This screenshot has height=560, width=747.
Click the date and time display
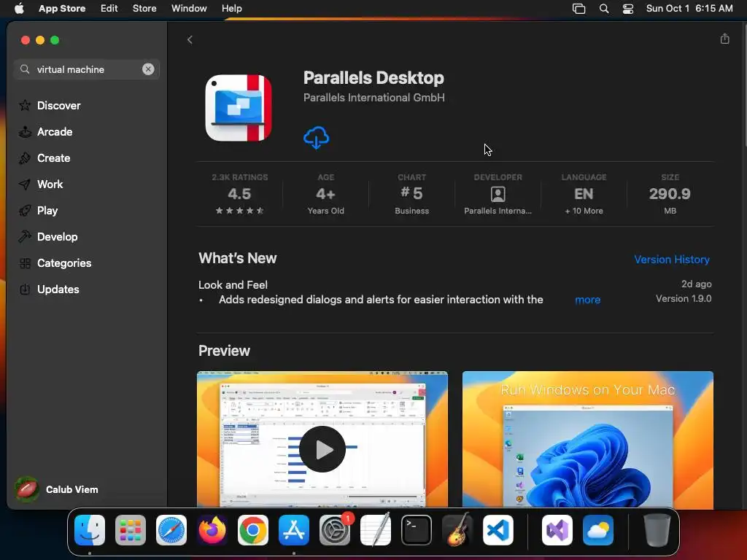[689, 9]
